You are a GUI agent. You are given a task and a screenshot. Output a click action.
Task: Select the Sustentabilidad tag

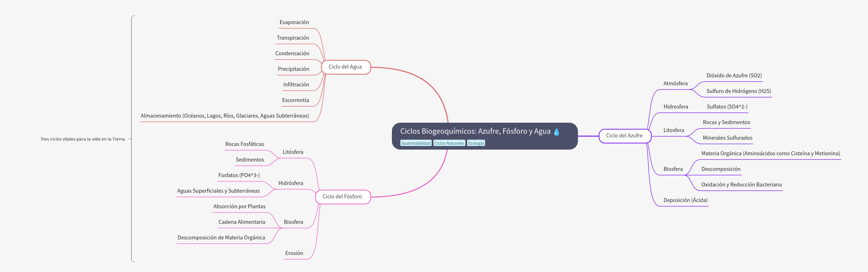click(415, 143)
